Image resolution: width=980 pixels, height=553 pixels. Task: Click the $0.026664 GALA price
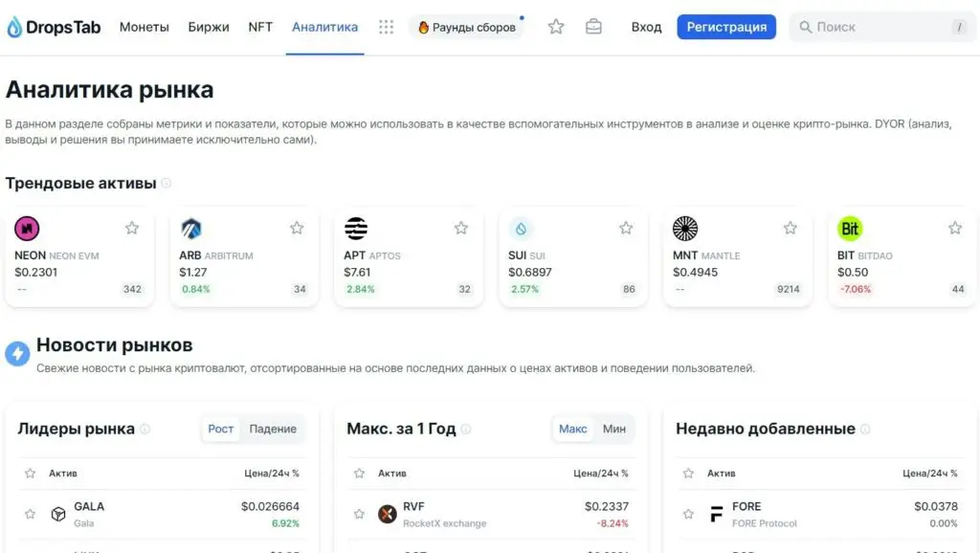coord(270,507)
